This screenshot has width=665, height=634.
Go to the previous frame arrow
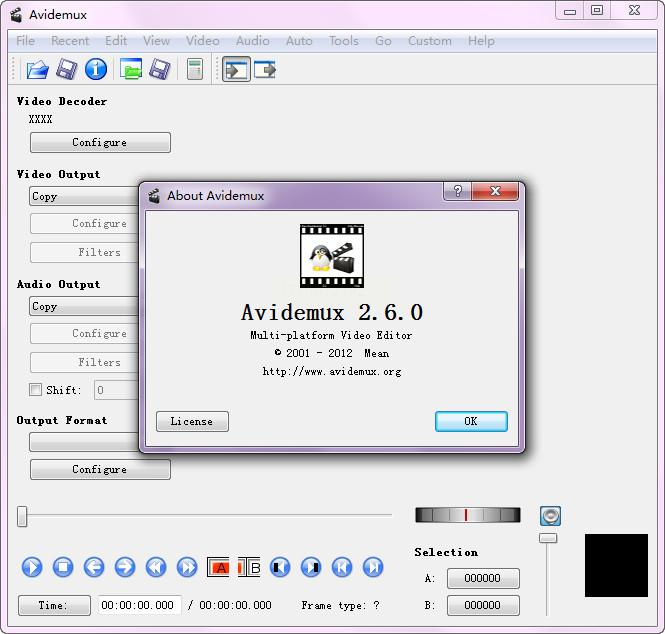point(94,567)
